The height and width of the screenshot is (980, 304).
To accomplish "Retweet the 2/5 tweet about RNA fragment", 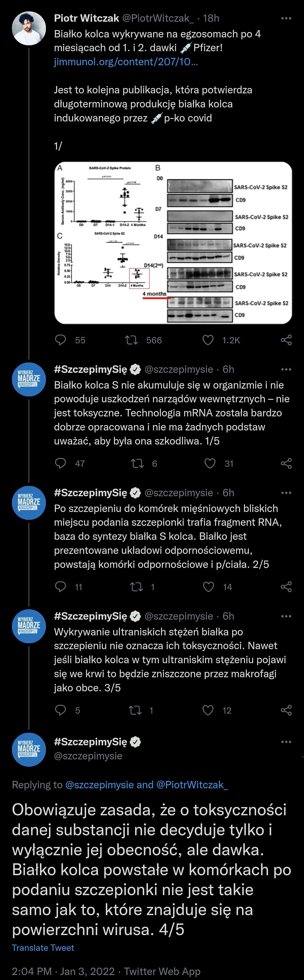I will [137, 586].
